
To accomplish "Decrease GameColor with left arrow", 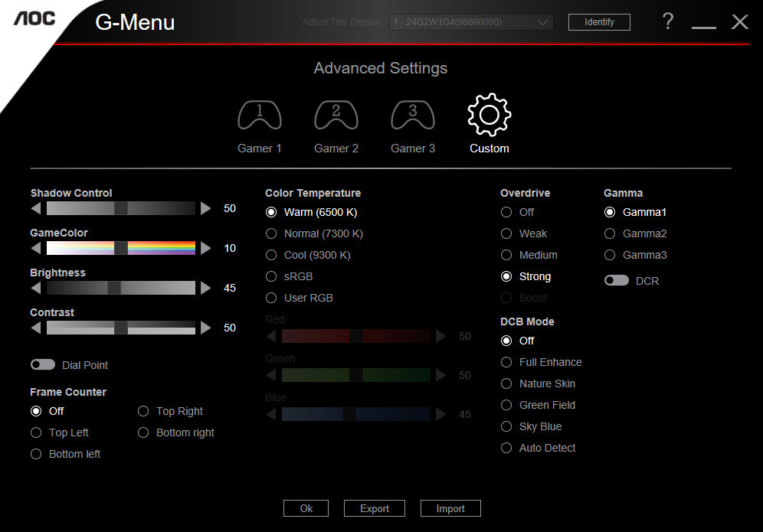I will 35,248.
